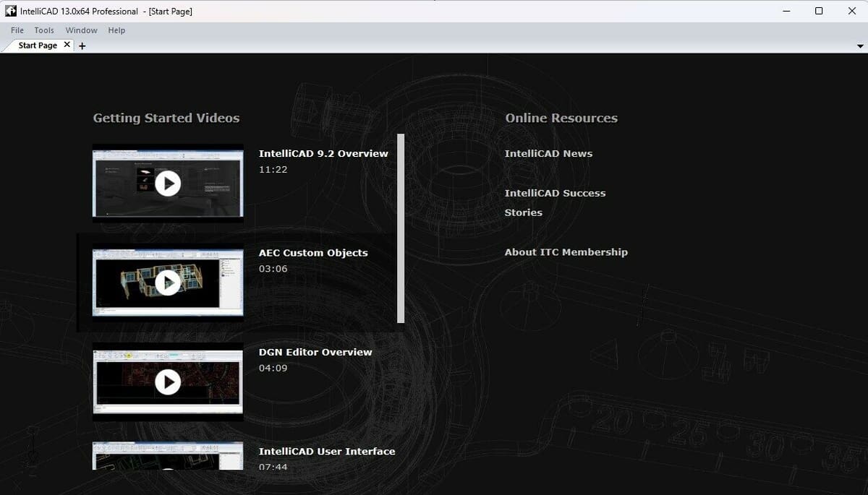Close the Start Page tab
This screenshot has height=495, width=868.
(67, 45)
